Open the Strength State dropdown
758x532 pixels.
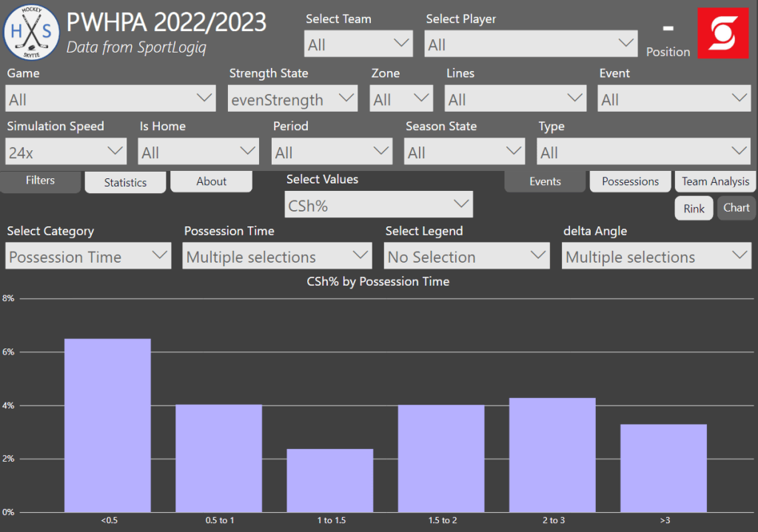[x=292, y=99]
